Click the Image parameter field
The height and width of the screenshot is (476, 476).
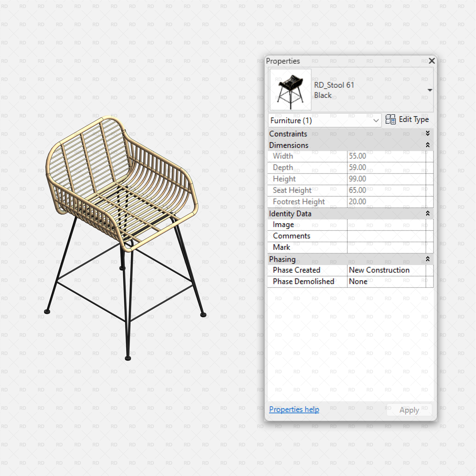[387, 225]
